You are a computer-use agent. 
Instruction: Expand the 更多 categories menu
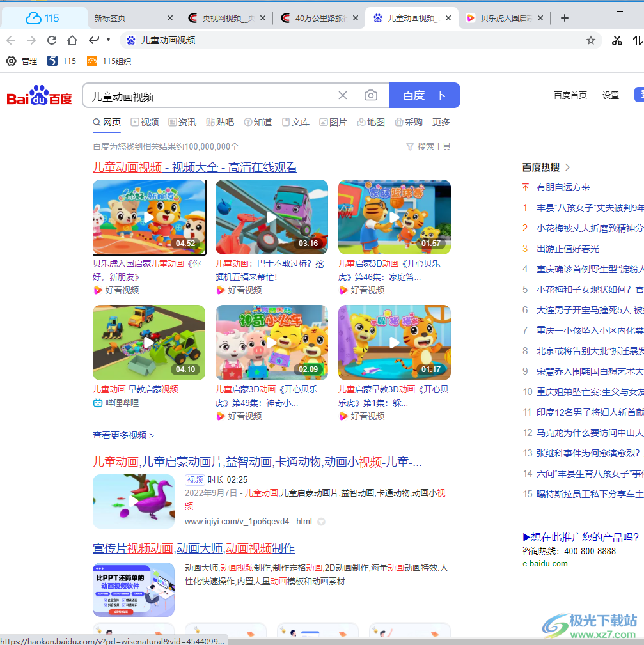[x=441, y=122]
